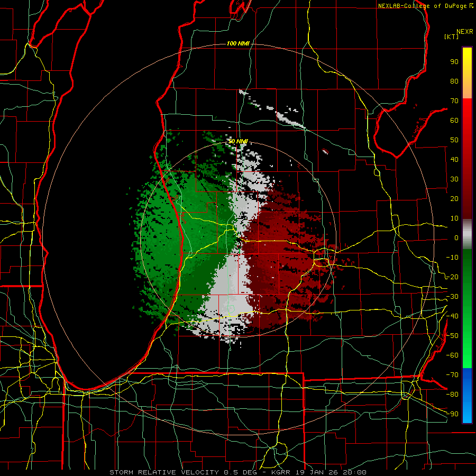Viewport: 476px width, 476px height.
Task: Click the 50 NMI range ring label
Action: [x=238, y=141]
